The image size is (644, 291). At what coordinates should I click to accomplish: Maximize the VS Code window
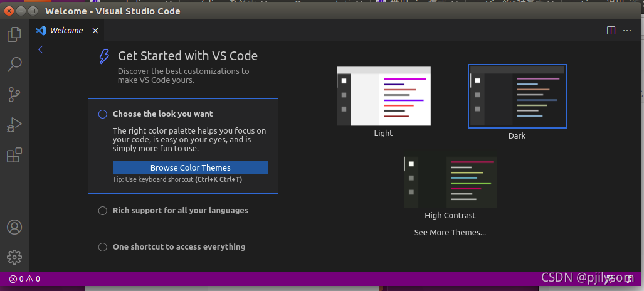33,11
